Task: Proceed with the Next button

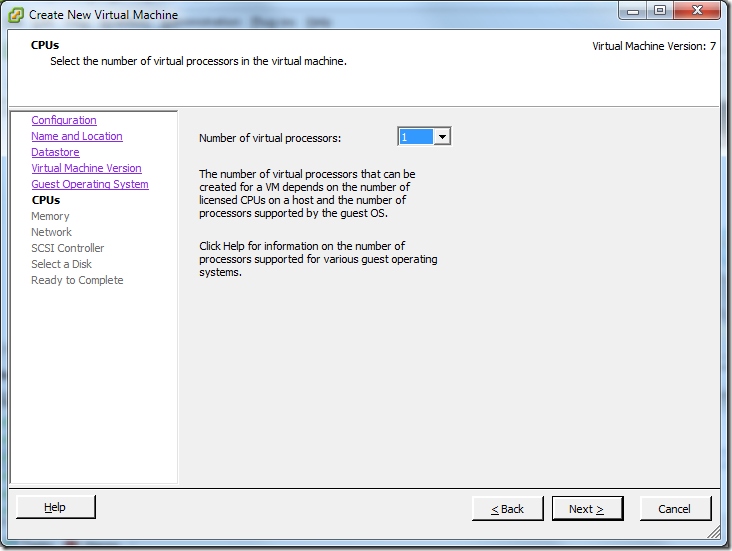Action: 587,509
